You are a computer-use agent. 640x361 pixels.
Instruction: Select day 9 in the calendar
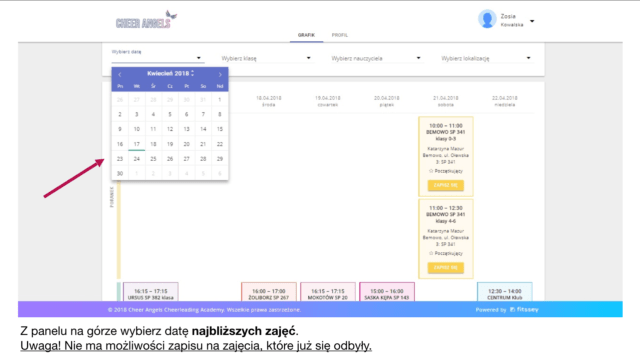click(x=120, y=129)
